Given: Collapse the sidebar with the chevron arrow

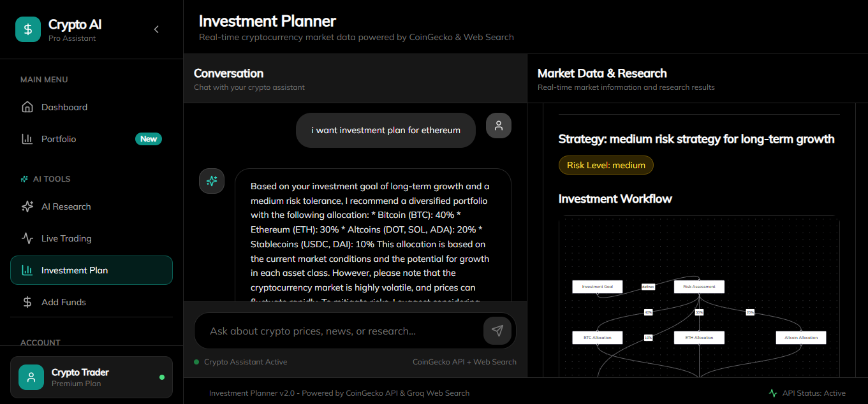Looking at the screenshot, I should click(156, 29).
